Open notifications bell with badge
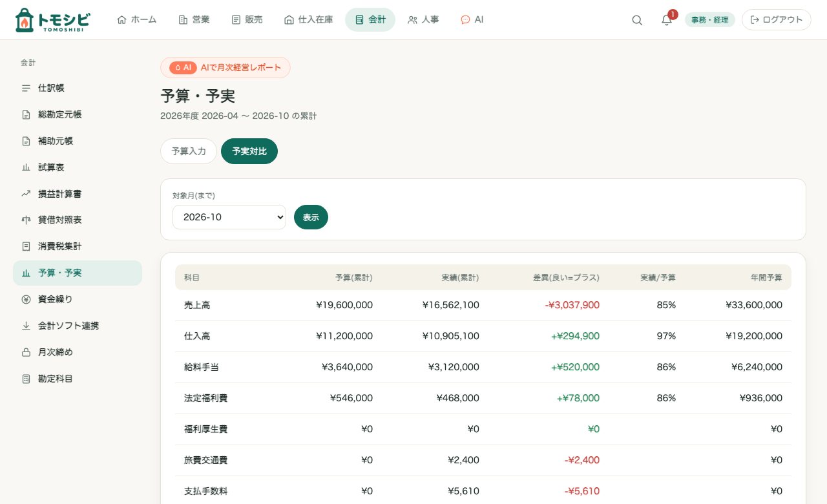The image size is (827, 504). [667, 20]
